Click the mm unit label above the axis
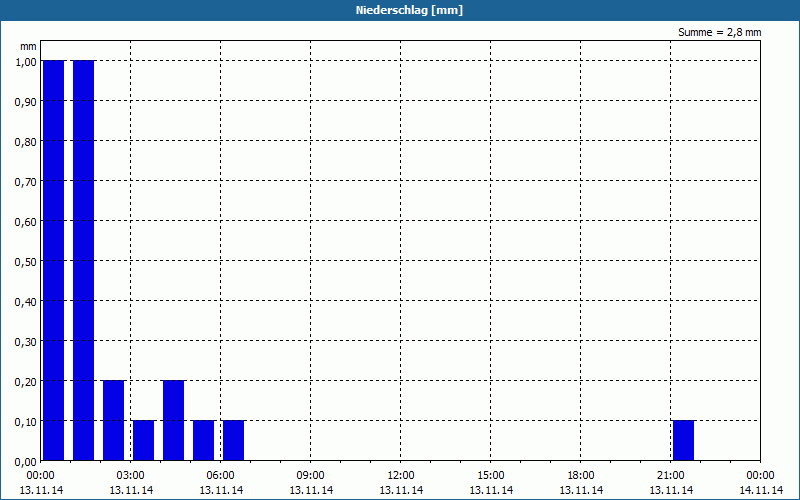800x500 pixels. tap(29, 46)
